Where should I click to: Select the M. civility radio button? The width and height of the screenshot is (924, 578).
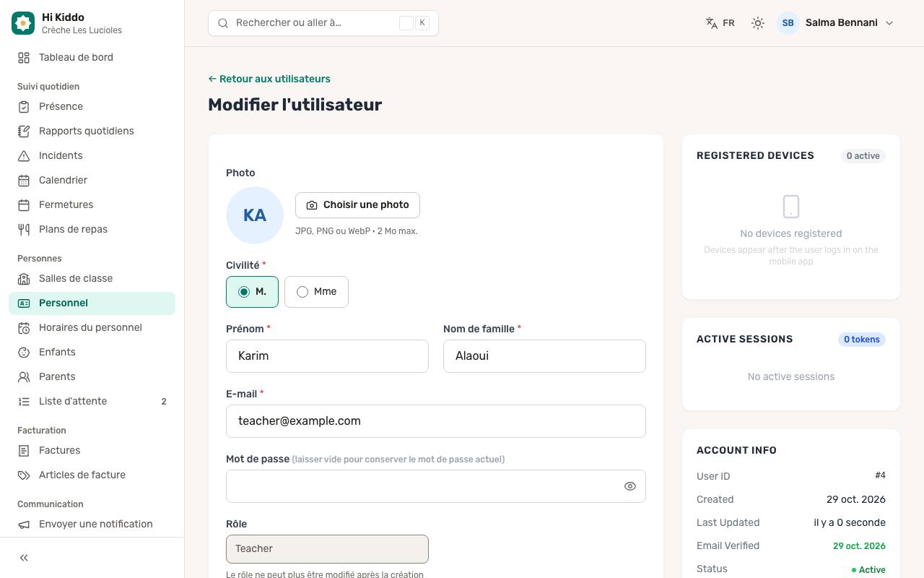coord(252,292)
